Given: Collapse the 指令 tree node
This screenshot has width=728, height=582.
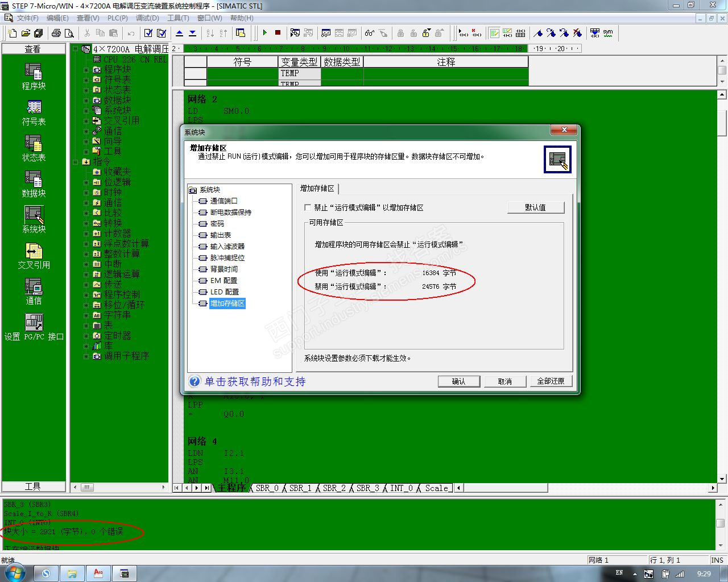Looking at the screenshot, I should tap(75, 162).
